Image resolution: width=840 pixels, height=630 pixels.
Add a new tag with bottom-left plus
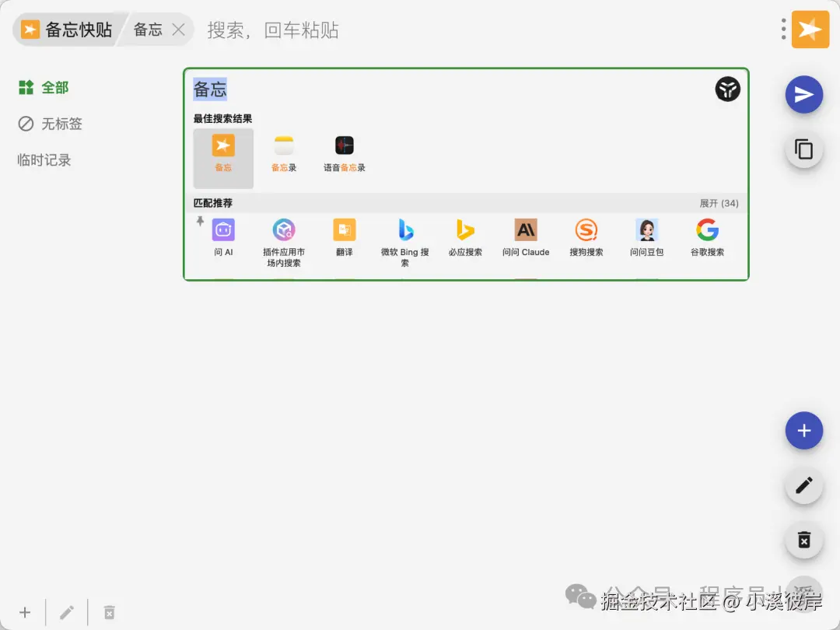coord(25,612)
